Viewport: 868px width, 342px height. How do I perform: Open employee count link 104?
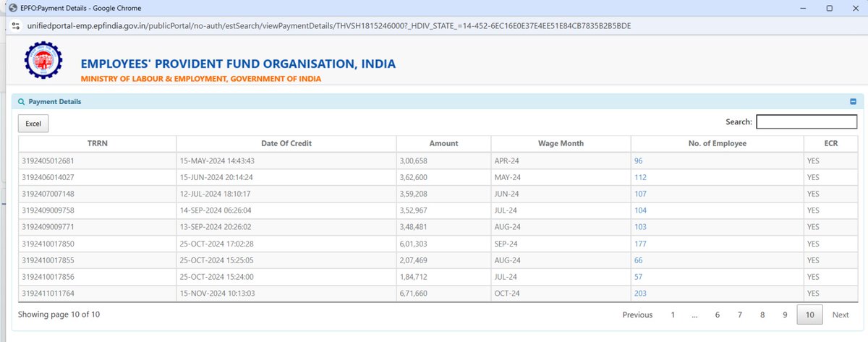640,210
